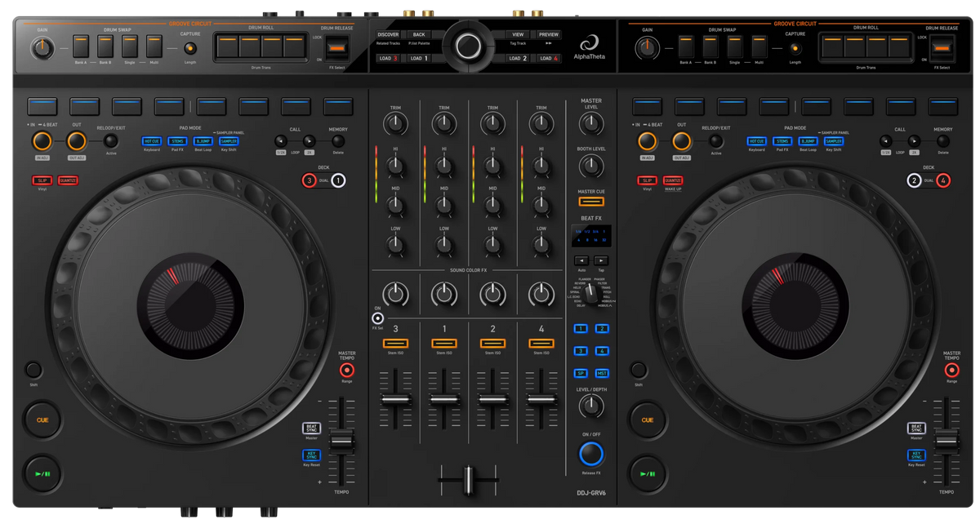Click the Beat FX right arrow Tap button
This screenshot has width=980, height=524.
tap(601, 260)
